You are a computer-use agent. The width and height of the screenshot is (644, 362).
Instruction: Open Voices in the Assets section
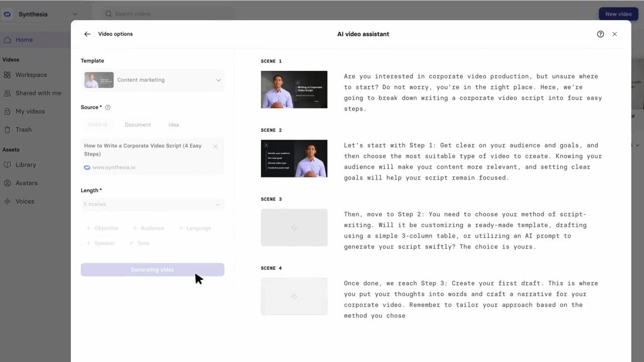click(x=25, y=201)
